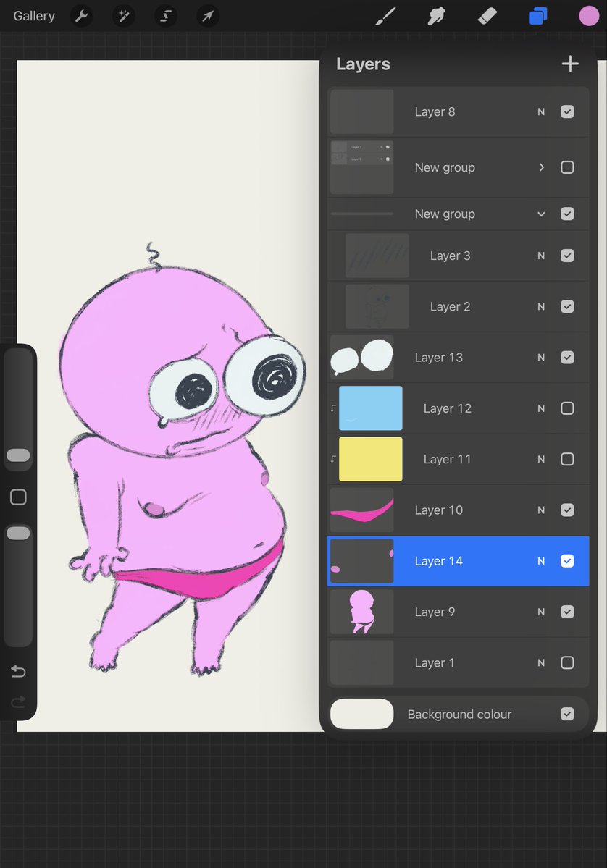Open blend mode N for Layer 14

pyautogui.click(x=541, y=561)
